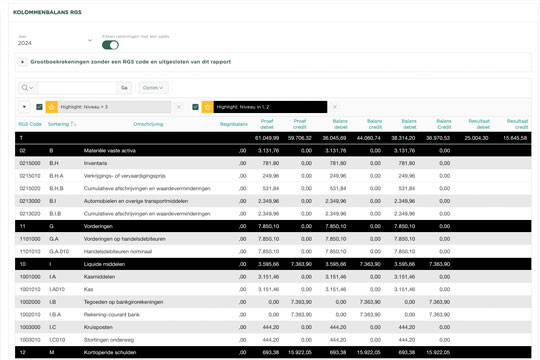Collapse the highlight filters with the arrow button
Viewport: 540px width, 360px height.
[24, 107]
